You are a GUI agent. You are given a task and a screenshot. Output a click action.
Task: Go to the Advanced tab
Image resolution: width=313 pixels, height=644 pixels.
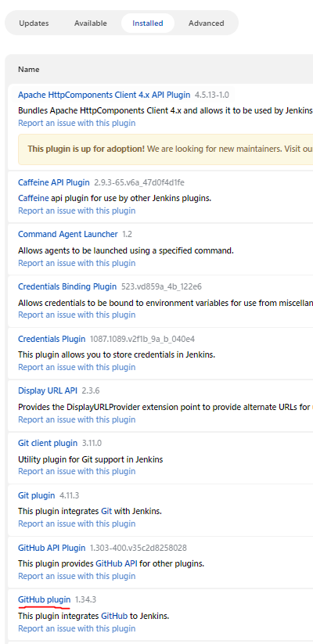pos(207,23)
